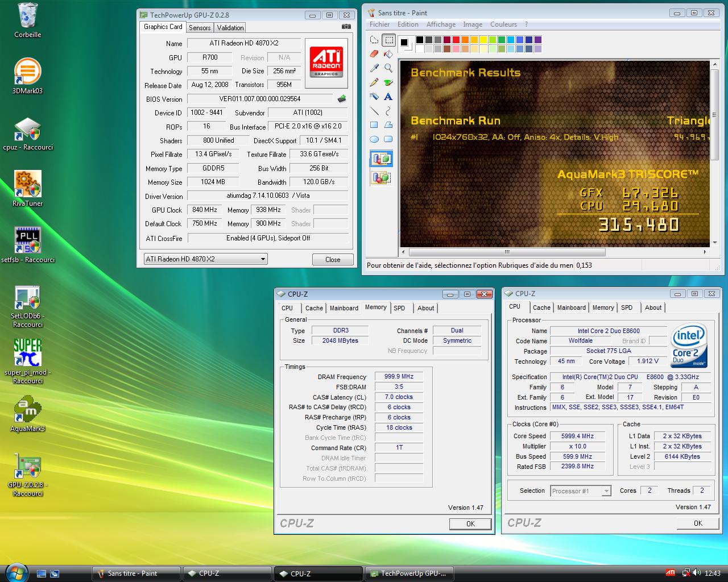Image resolution: width=728 pixels, height=582 pixels.
Task: Open the About tab in the memory CPU-Z window
Action: click(426, 308)
